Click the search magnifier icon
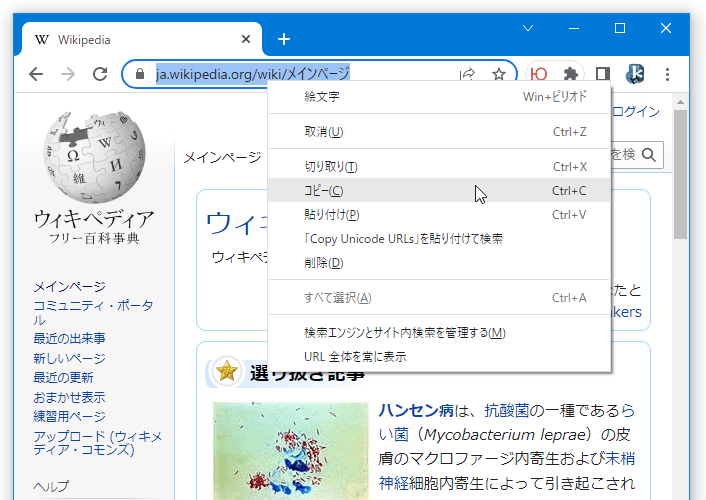 (x=649, y=155)
